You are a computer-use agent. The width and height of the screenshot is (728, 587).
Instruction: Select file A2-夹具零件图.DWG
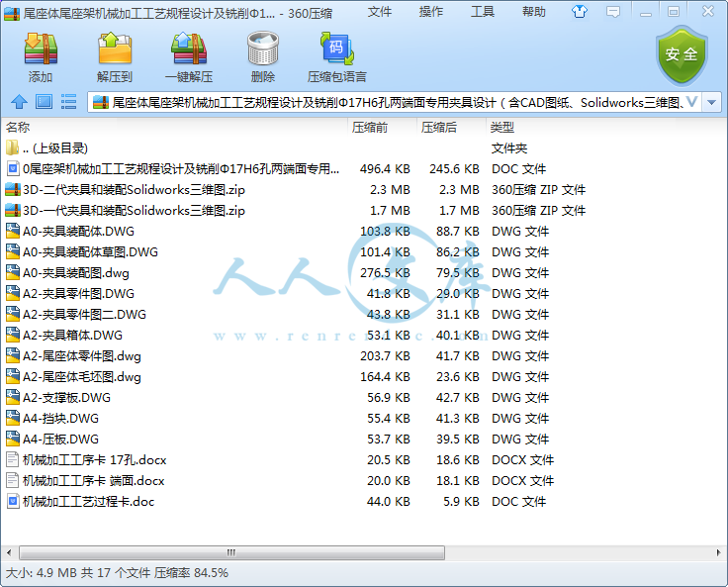[x=78, y=294]
